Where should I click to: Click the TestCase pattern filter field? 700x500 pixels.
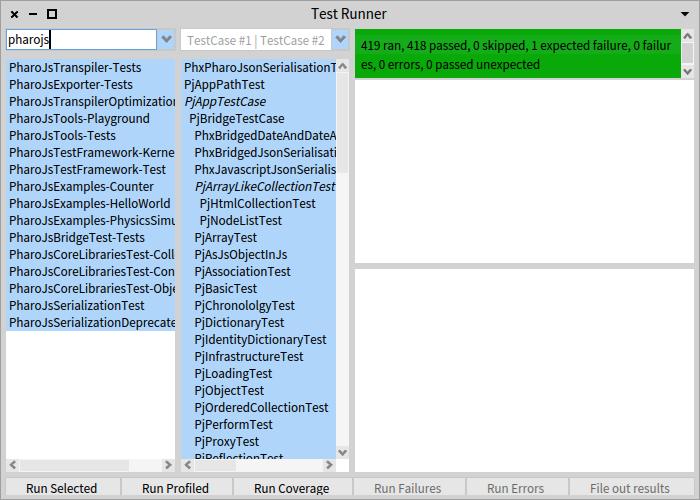click(x=255, y=40)
